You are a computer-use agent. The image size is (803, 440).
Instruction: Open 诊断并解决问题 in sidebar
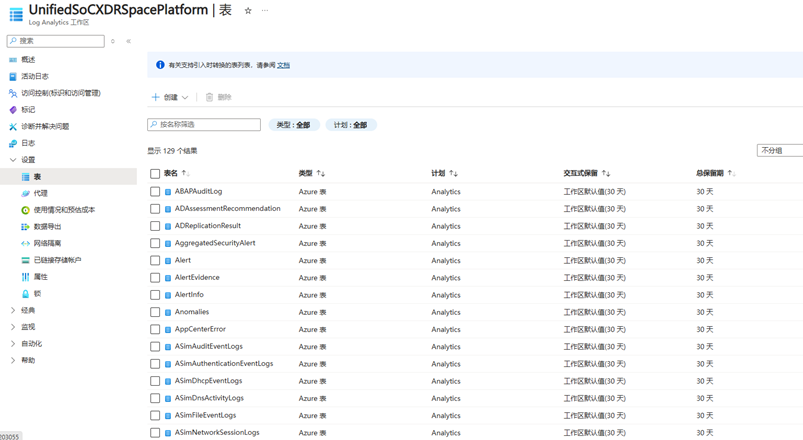[x=45, y=127]
